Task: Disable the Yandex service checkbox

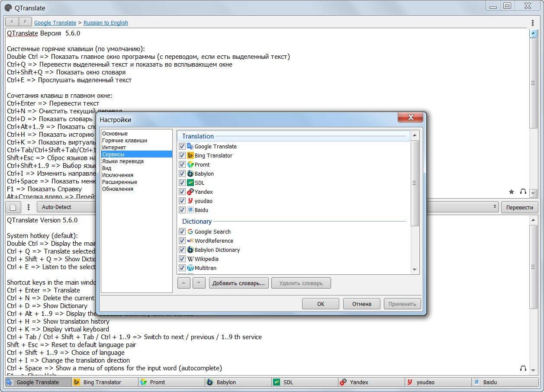Action: 182,192
